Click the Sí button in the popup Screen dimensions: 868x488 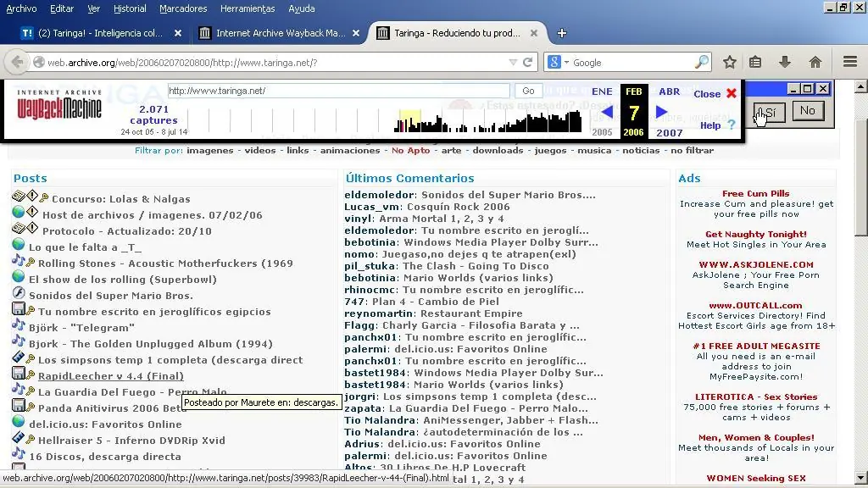768,110
